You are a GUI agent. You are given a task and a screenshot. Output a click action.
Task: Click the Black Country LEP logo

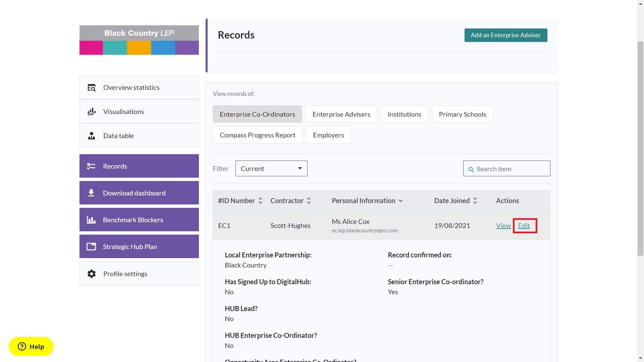click(139, 40)
